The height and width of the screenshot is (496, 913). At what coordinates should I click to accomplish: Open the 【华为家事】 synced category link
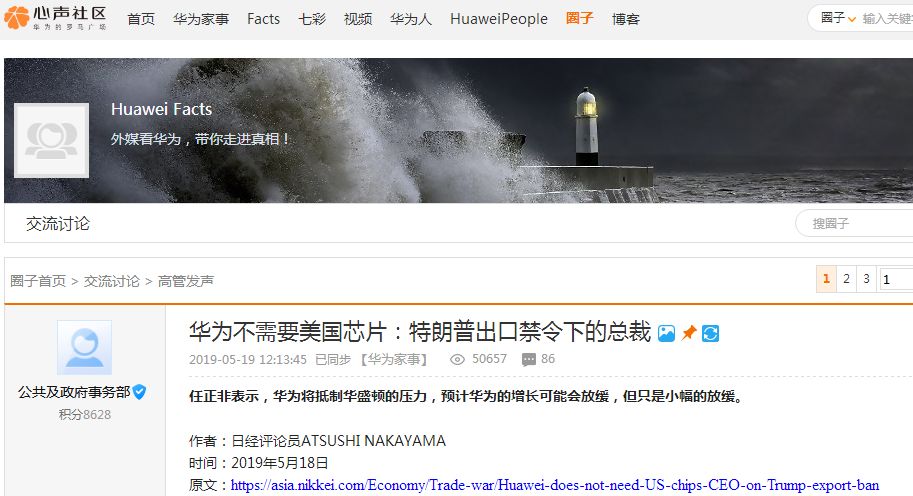coord(394,359)
